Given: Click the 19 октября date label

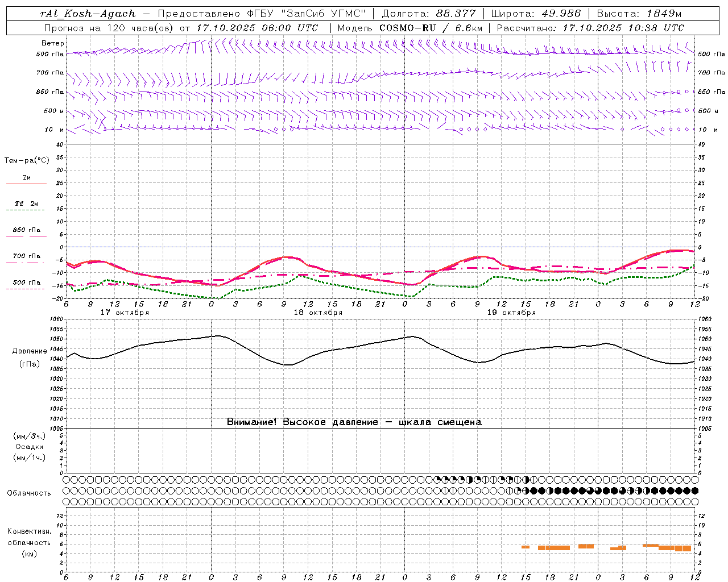Looking at the screenshot, I should coord(511,313).
